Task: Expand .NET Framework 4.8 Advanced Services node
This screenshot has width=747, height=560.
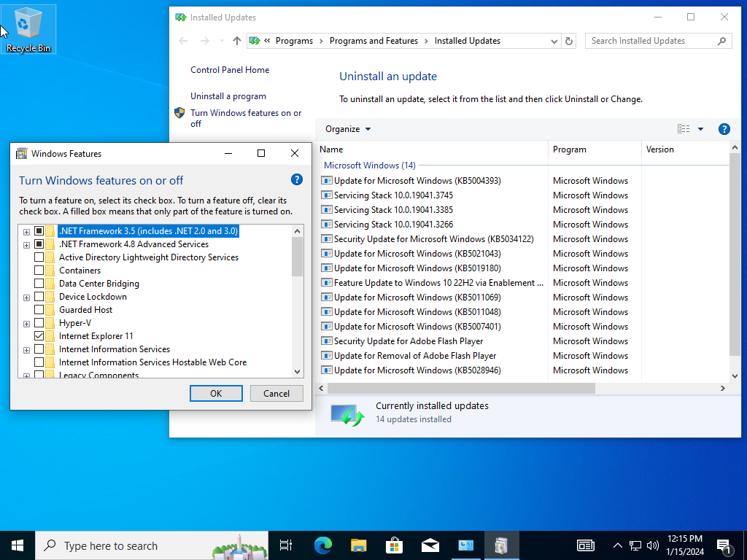Action: pyautogui.click(x=27, y=245)
